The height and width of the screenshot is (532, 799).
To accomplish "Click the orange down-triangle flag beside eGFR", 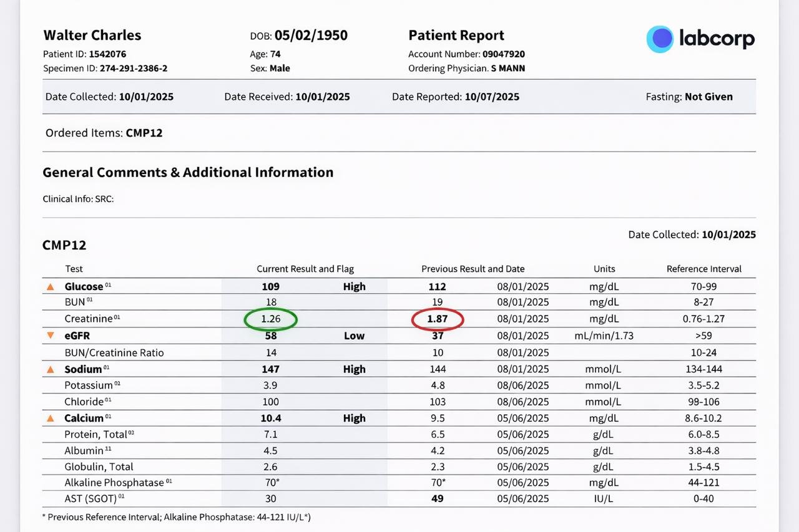I will 51,336.
